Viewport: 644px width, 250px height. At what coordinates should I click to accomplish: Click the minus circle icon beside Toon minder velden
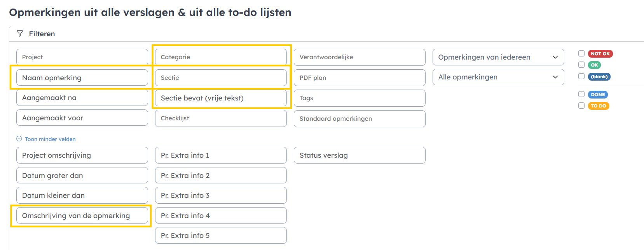coord(19,139)
